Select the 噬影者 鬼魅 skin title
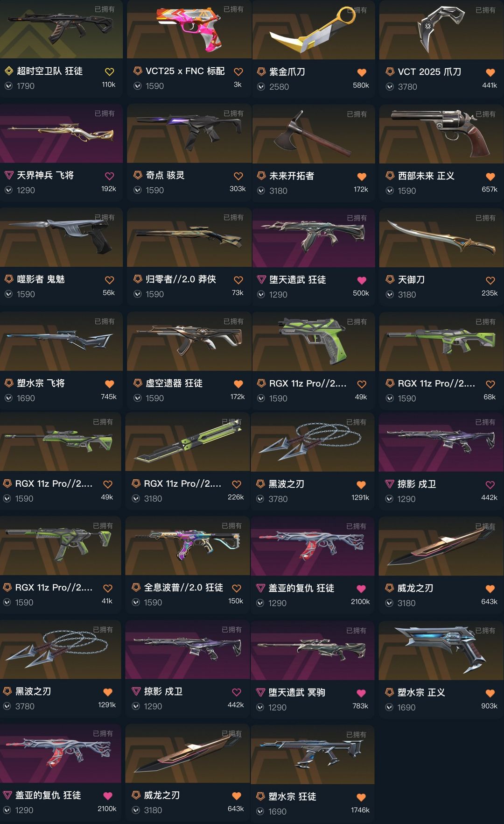 41,279
